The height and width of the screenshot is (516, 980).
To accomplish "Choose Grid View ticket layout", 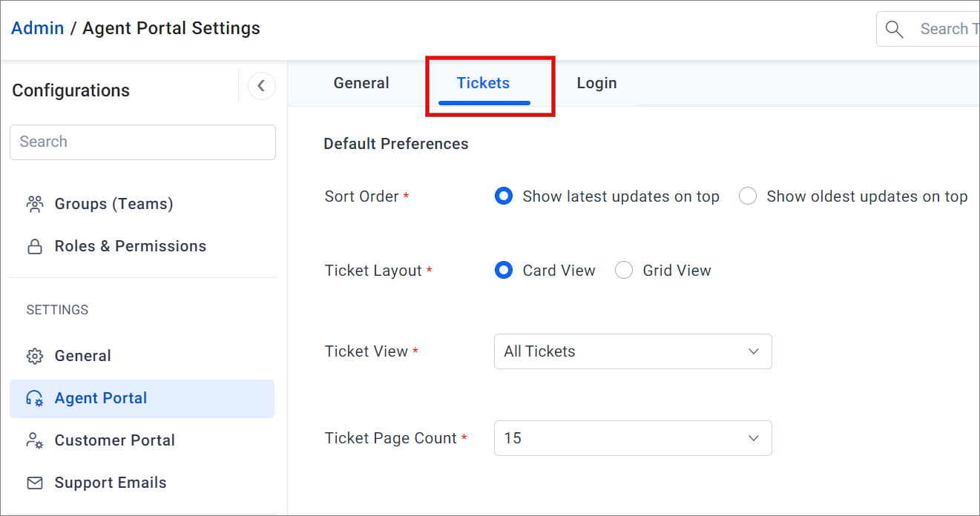I will [x=624, y=271].
